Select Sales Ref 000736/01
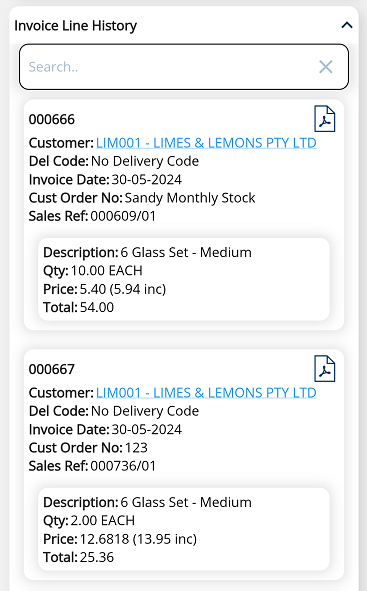 [x=123, y=466]
